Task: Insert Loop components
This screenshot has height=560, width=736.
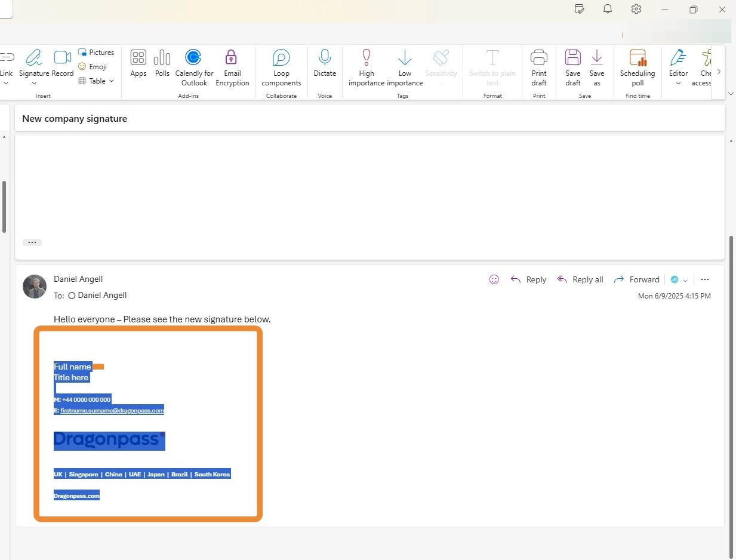Action: 281,67
